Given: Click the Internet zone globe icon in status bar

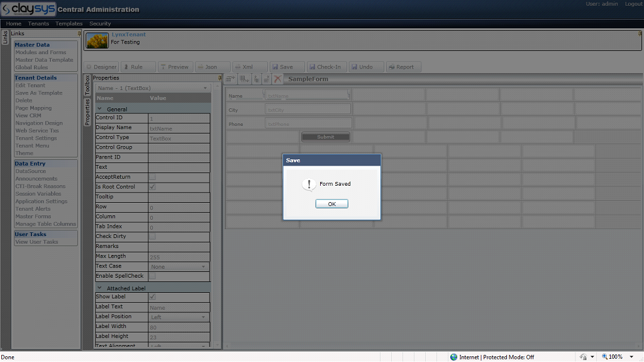Looking at the screenshot, I should 454,357.
